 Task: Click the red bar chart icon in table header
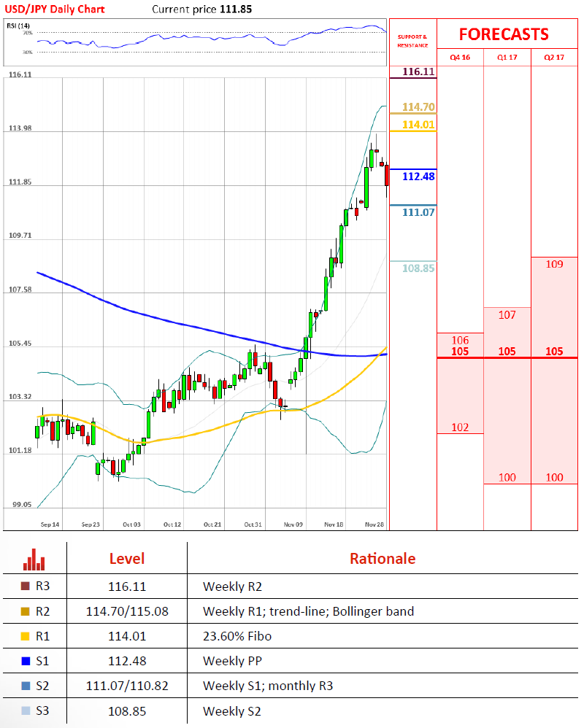click(x=34, y=559)
